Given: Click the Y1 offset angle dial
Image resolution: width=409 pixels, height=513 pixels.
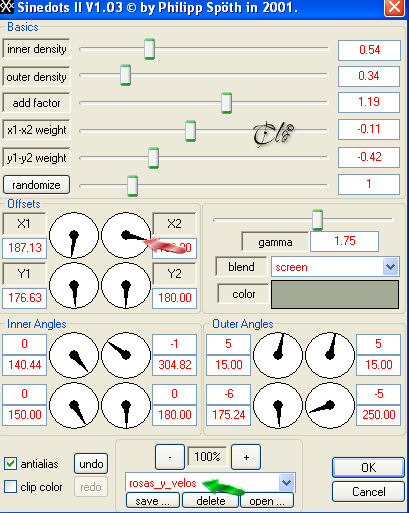Looking at the screenshot, I should 74,285.
